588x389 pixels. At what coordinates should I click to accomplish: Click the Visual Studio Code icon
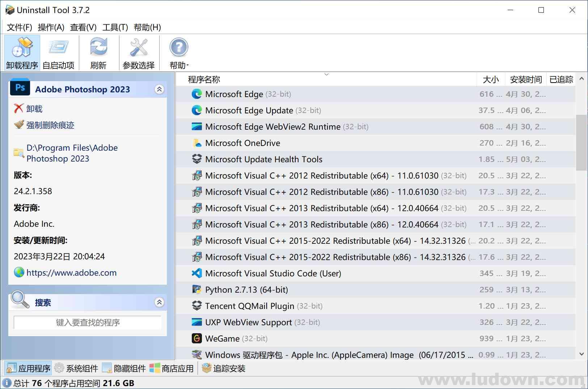pyautogui.click(x=196, y=273)
